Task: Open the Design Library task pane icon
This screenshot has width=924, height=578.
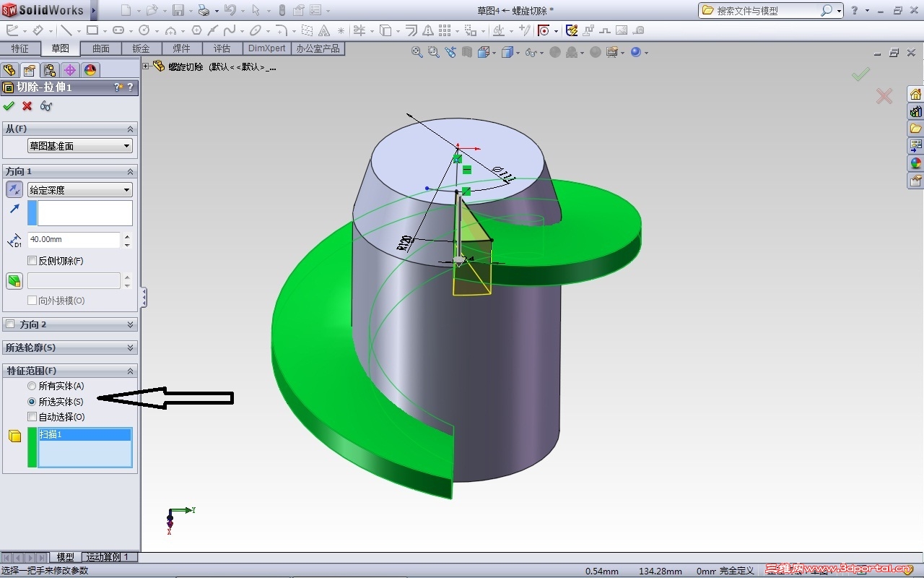Action: pos(916,112)
